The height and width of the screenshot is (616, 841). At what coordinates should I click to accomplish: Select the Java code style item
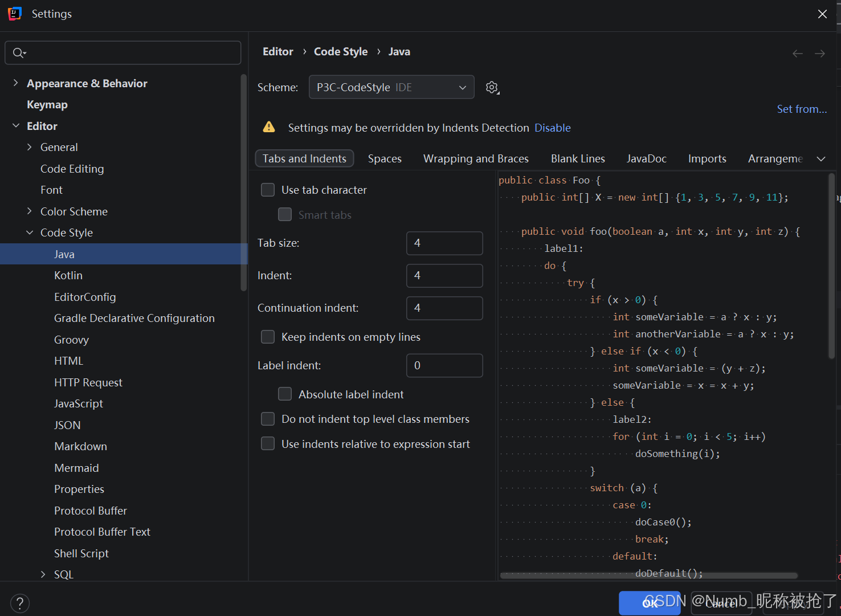[124, 254]
